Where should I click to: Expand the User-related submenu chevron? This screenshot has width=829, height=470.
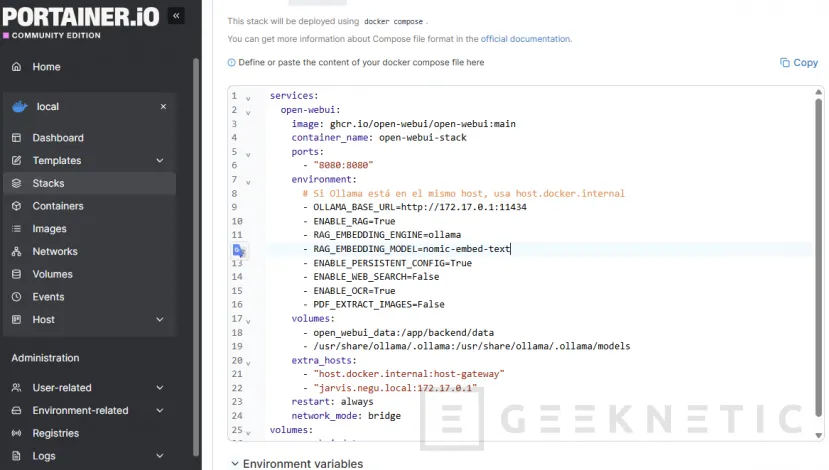(x=160, y=388)
